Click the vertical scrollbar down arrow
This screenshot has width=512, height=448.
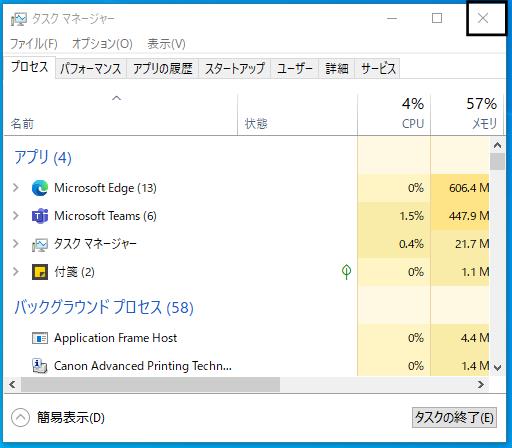(497, 368)
